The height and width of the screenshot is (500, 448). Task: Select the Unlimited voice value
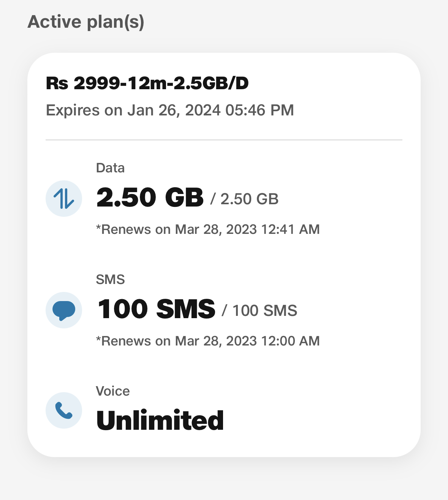[160, 420]
